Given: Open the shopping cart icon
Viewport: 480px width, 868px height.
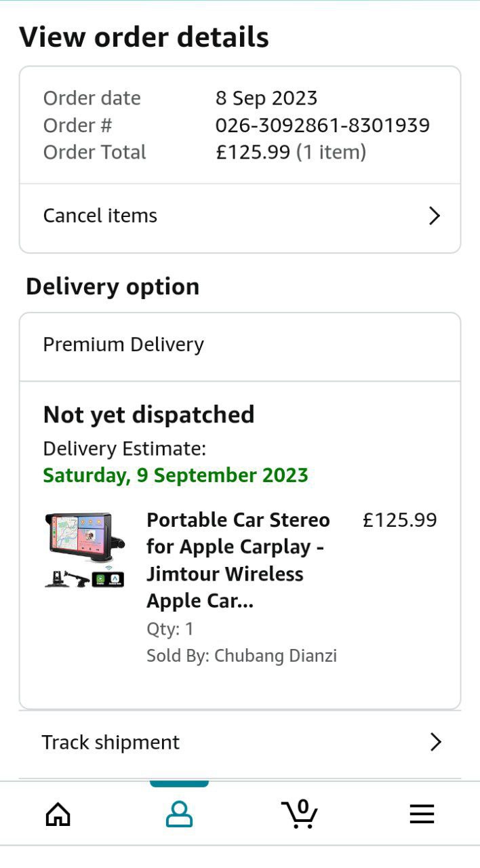Looking at the screenshot, I should pyautogui.click(x=299, y=814).
